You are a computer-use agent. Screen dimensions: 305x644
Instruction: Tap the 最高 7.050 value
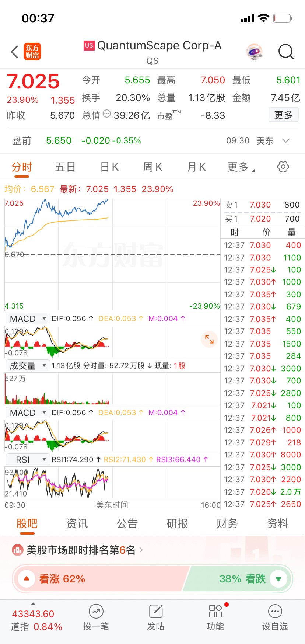[x=213, y=80]
